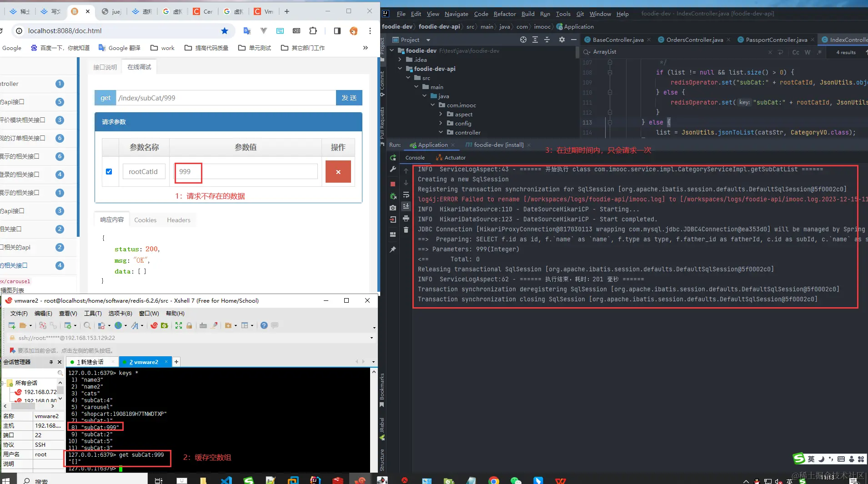868x484 pixels.
Task: Open Chrome bookmarks overflow chevron
Action: (x=366, y=48)
